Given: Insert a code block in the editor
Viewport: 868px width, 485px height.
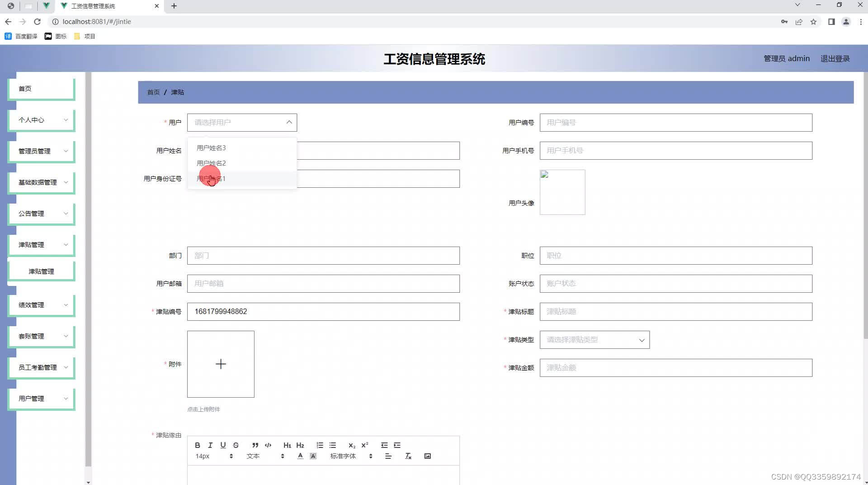Looking at the screenshot, I should [x=268, y=445].
